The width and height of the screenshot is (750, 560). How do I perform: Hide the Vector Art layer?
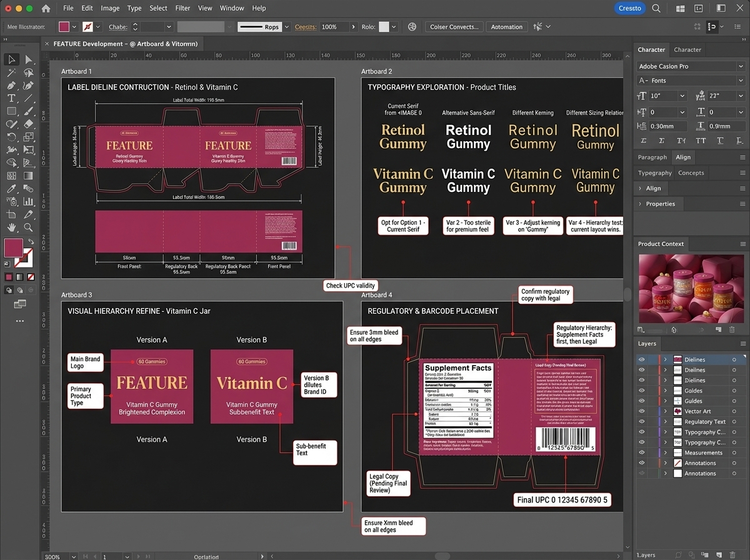pos(641,411)
